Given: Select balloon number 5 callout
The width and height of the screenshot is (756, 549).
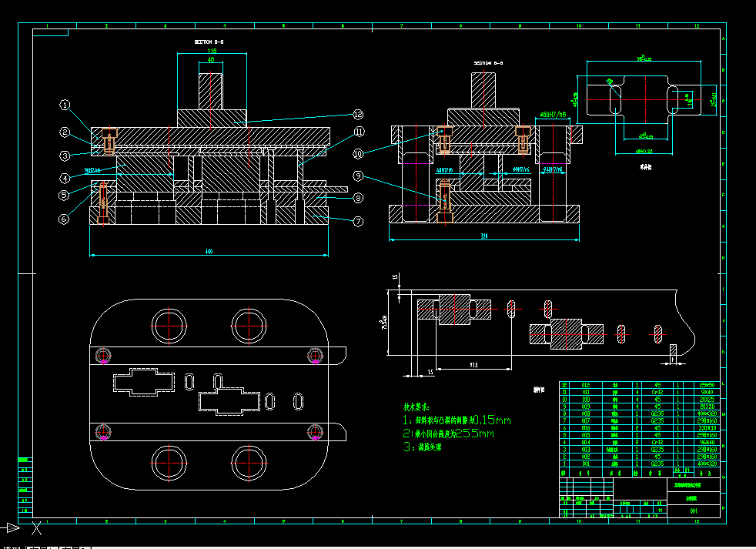Looking at the screenshot, I should click(64, 195).
